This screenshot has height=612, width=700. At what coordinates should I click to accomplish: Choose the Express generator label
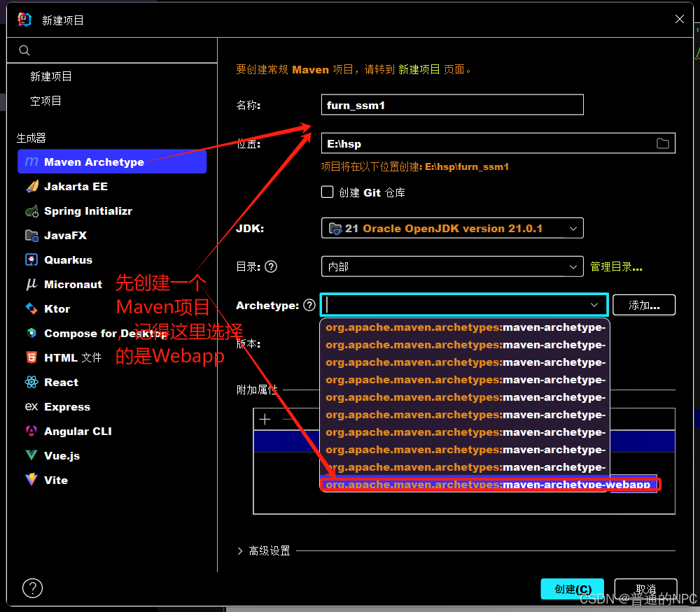tap(67, 407)
